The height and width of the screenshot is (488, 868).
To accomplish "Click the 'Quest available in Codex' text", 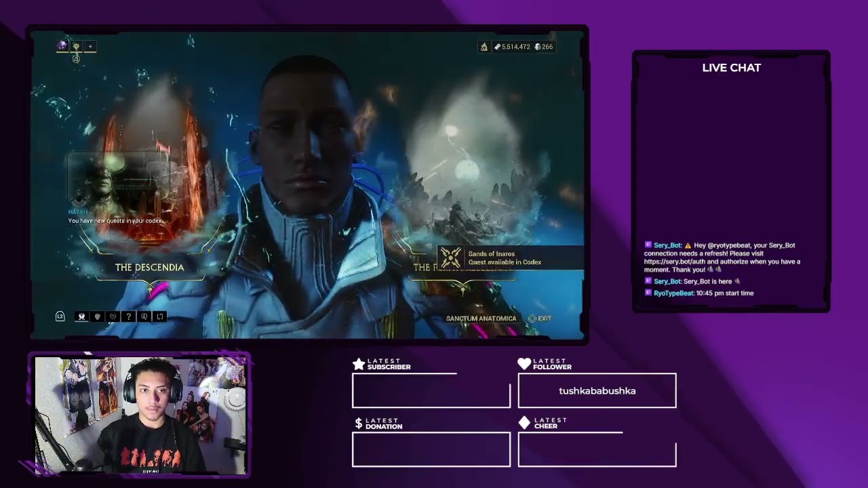I will 505,262.
